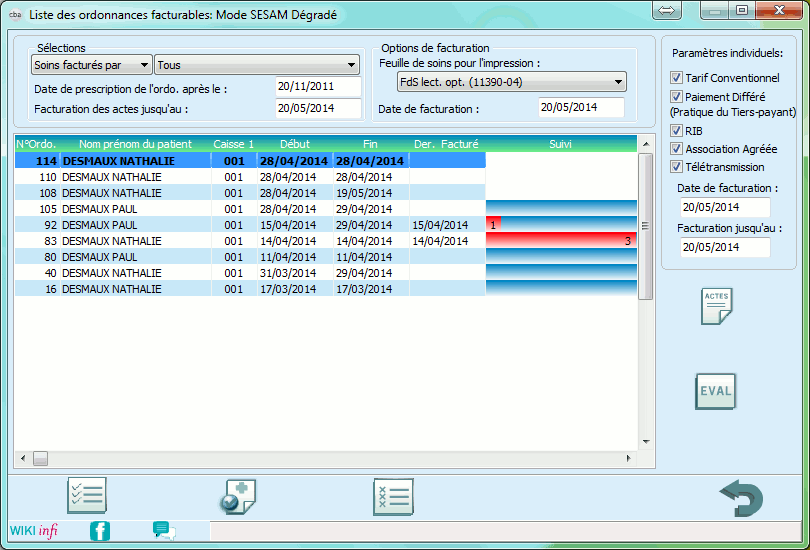Click the care sheet validation icon
This screenshot has height=550, width=810.
point(238,497)
